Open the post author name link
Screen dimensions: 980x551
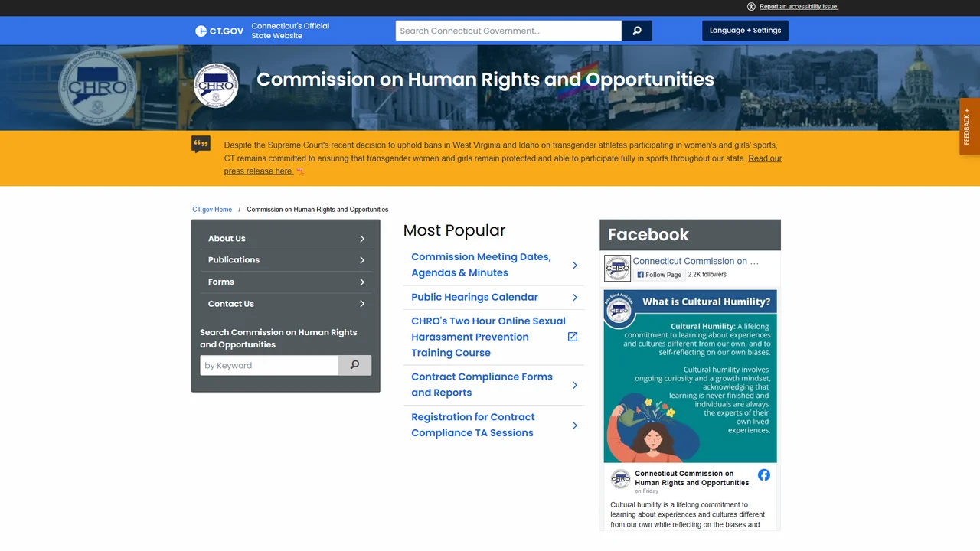(692, 478)
